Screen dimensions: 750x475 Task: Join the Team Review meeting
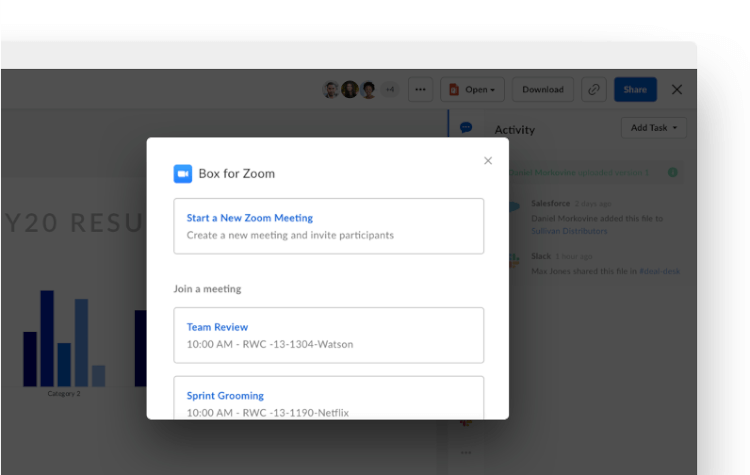point(328,335)
